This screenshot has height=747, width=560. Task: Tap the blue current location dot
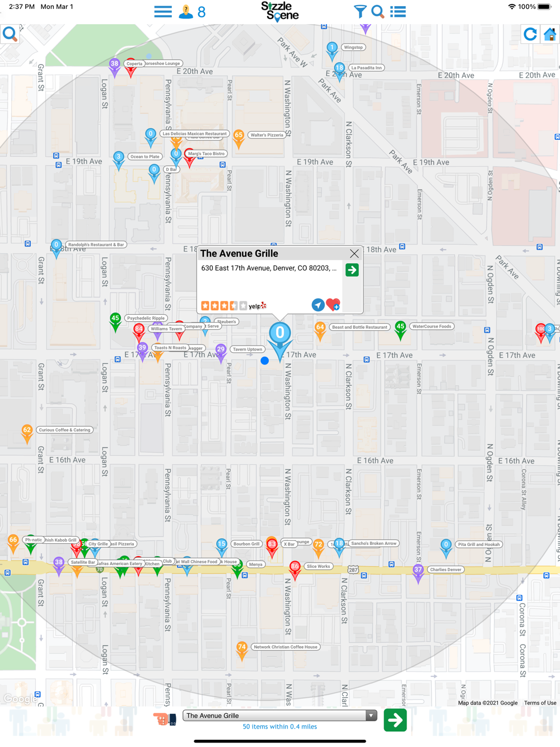coord(265,361)
